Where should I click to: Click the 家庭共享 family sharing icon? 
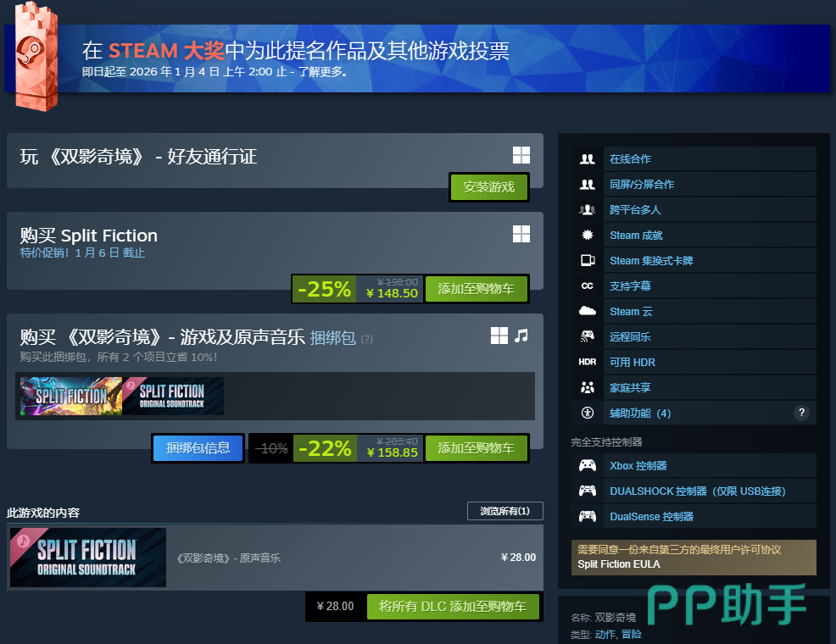click(587, 387)
